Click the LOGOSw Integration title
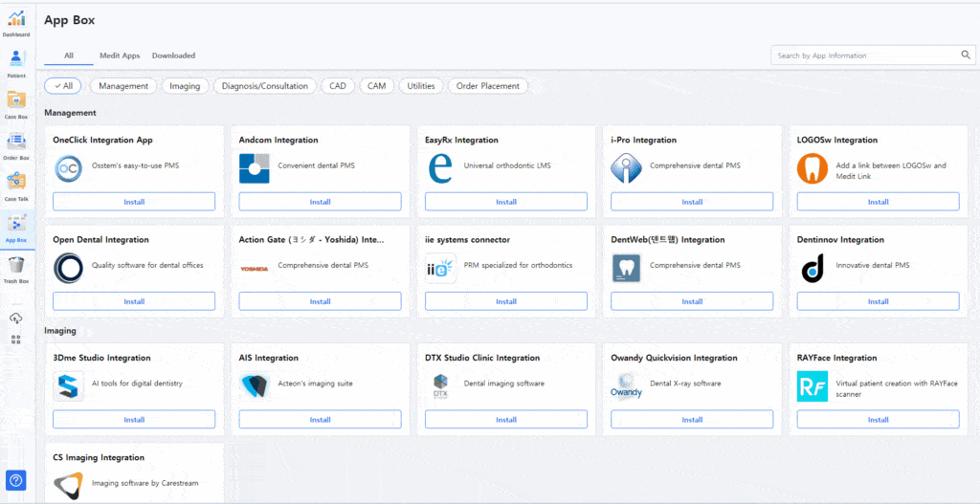The width and height of the screenshot is (980, 504). [x=837, y=140]
